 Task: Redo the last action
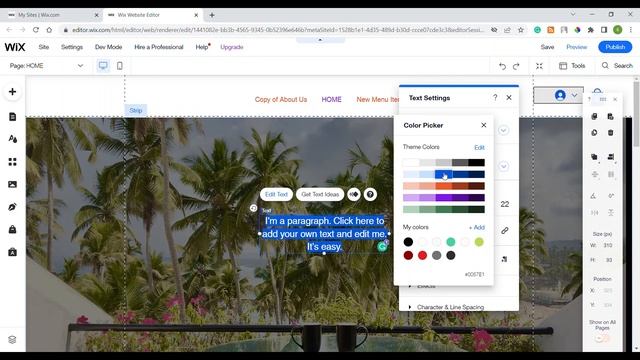click(516, 66)
